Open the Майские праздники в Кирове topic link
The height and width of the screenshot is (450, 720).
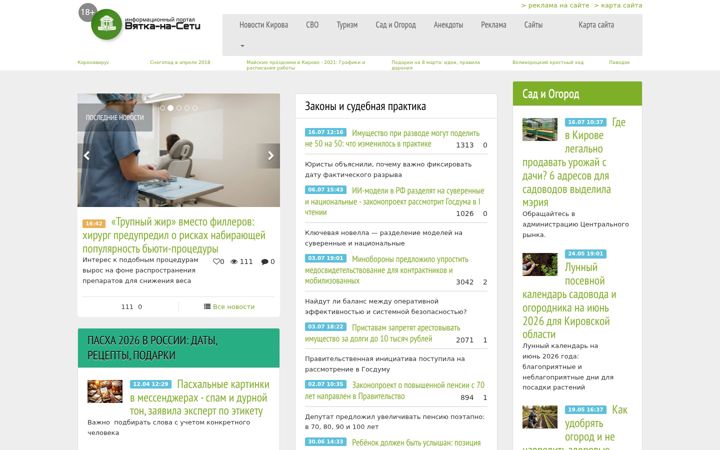point(306,65)
